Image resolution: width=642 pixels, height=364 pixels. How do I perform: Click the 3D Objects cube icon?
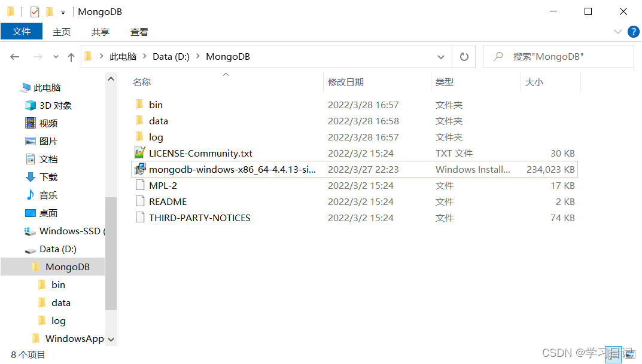tap(31, 105)
